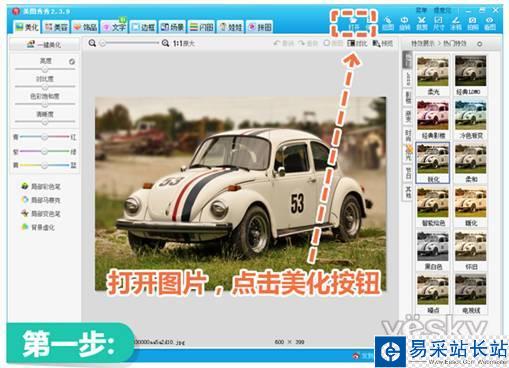Move the cyan-to-red color balance slider
The width and height of the screenshot is (509, 368).
(x=44, y=137)
